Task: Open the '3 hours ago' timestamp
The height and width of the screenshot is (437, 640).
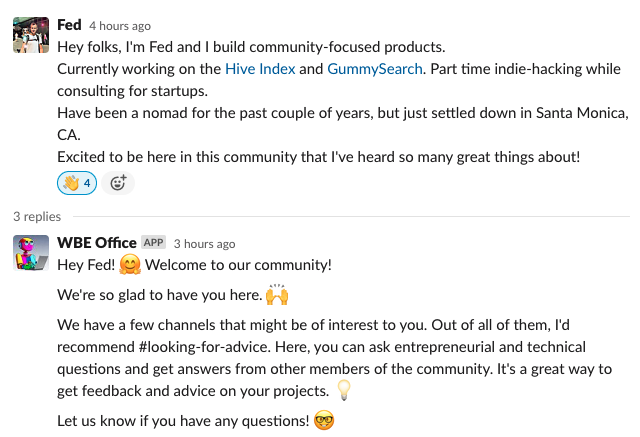Action: tap(204, 244)
